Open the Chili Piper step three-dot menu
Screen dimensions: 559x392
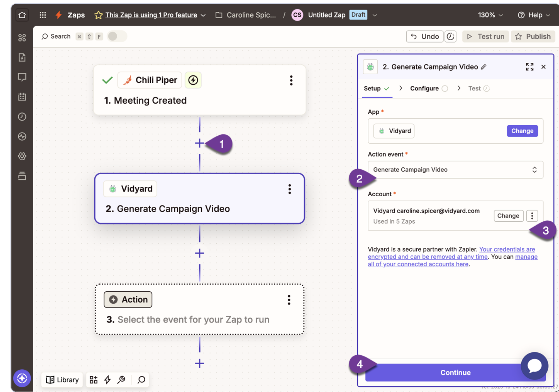(291, 80)
